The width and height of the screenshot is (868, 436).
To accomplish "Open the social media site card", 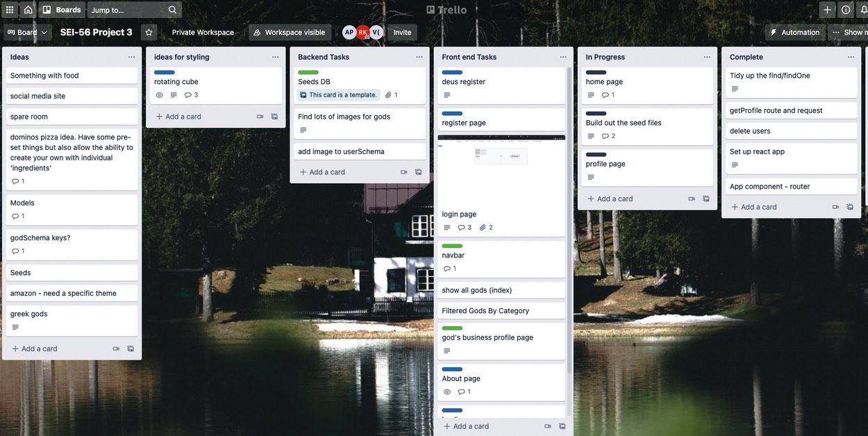I will click(72, 96).
